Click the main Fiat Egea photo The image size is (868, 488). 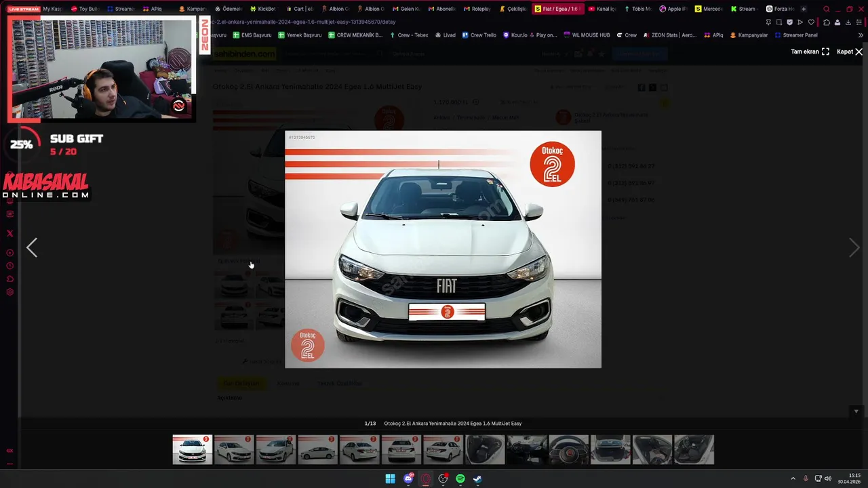click(443, 249)
